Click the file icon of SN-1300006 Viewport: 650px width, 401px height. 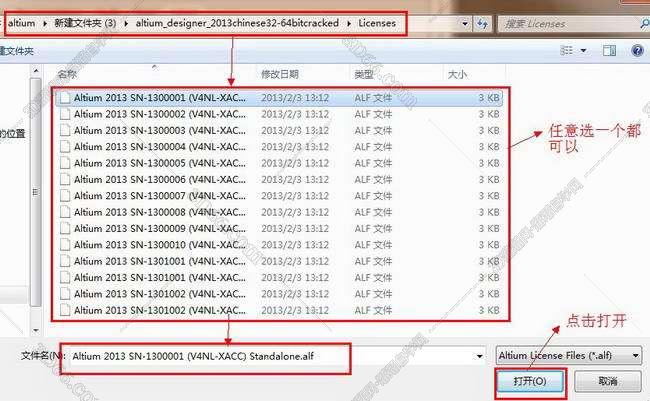(65, 180)
